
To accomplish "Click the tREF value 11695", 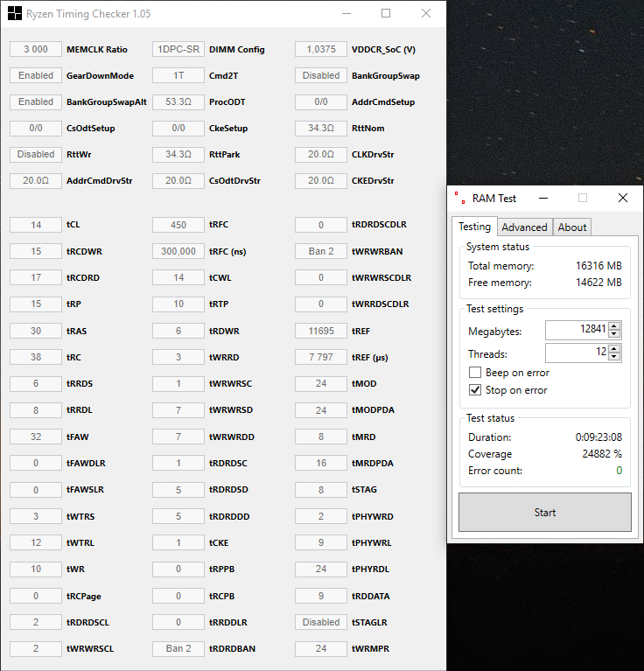I will pyautogui.click(x=321, y=331).
